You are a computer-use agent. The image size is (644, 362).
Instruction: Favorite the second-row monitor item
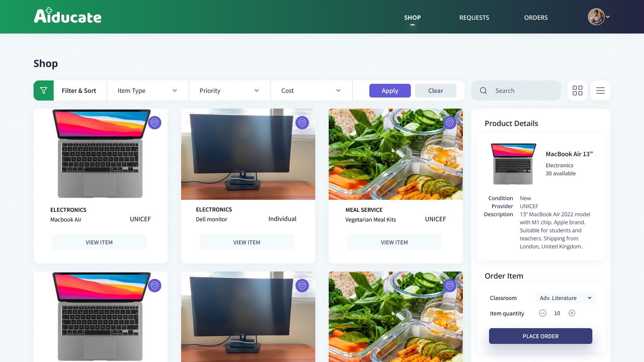(x=302, y=286)
